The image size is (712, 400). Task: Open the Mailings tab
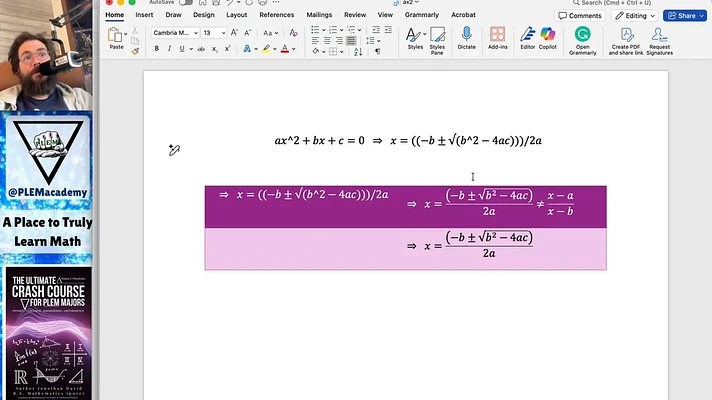pyautogui.click(x=319, y=15)
